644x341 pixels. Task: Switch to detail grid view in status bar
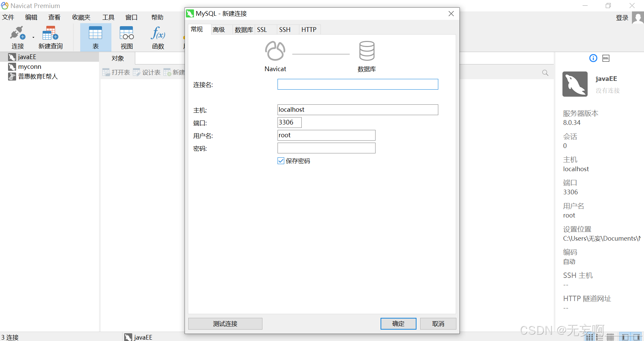pos(610,337)
